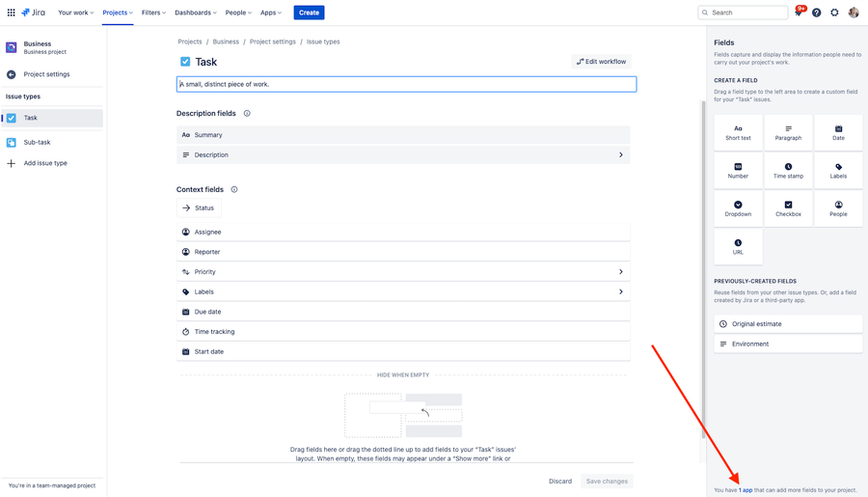
Task: Click the help question mark icon
Action: tap(817, 13)
